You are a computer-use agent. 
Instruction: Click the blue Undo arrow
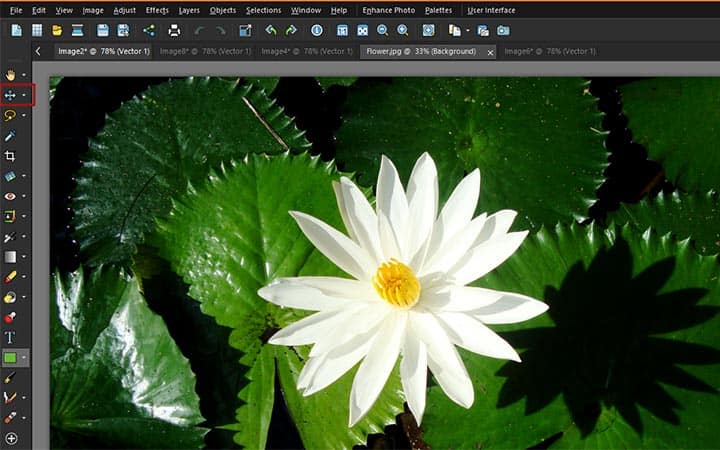coord(271,31)
